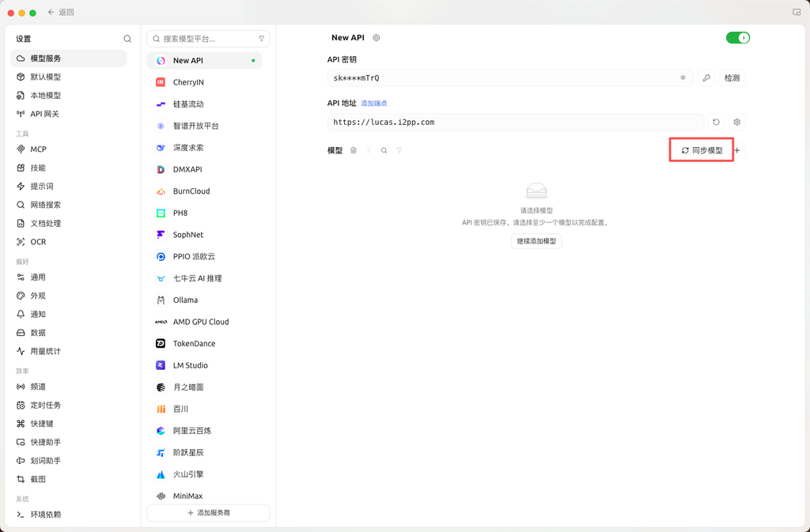Open 文档处理 settings section
The height and width of the screenshot is (532, 810).
click(x=68, y=224)
